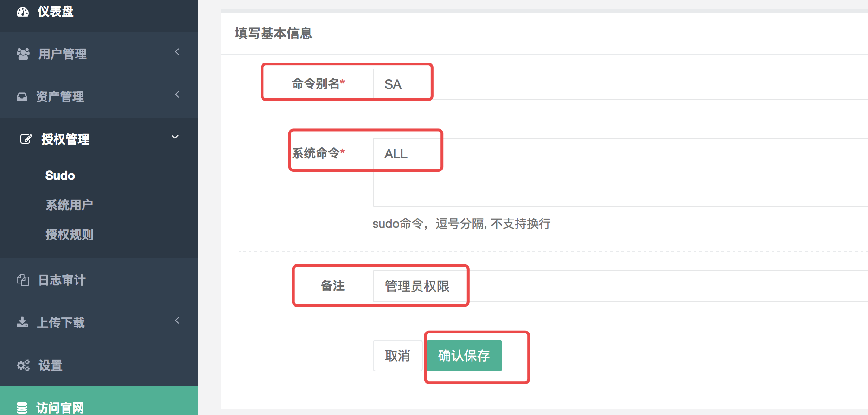Open the 授权规则 submenu item
This screenshot has width=868, height=415.
point(70,235)
